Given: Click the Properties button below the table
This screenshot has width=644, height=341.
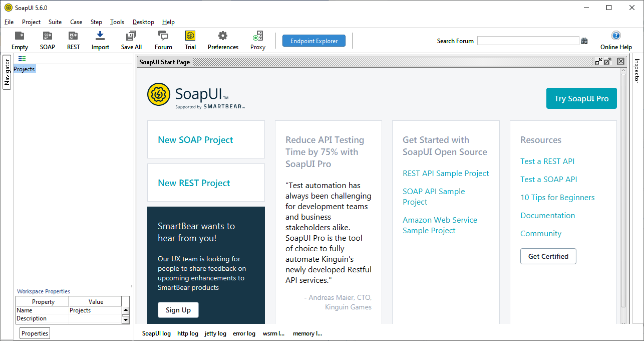Looking at the screenshot, I should pos(35,333).
